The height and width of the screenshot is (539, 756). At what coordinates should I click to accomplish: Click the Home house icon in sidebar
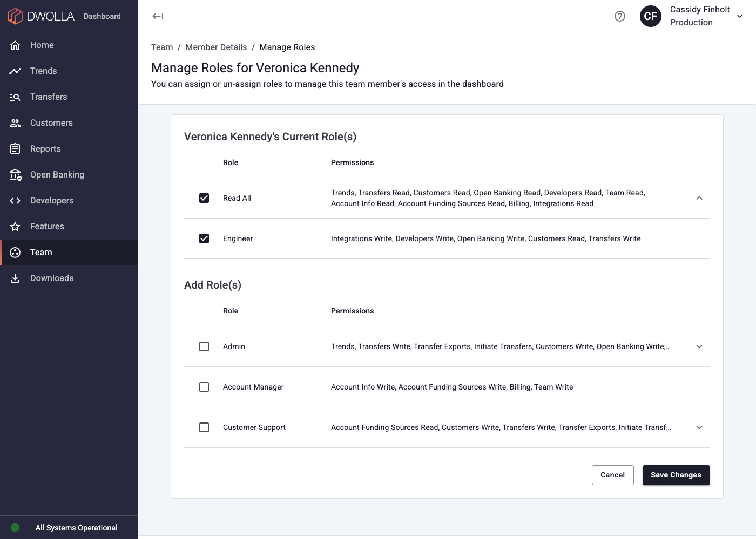(15, 45)
